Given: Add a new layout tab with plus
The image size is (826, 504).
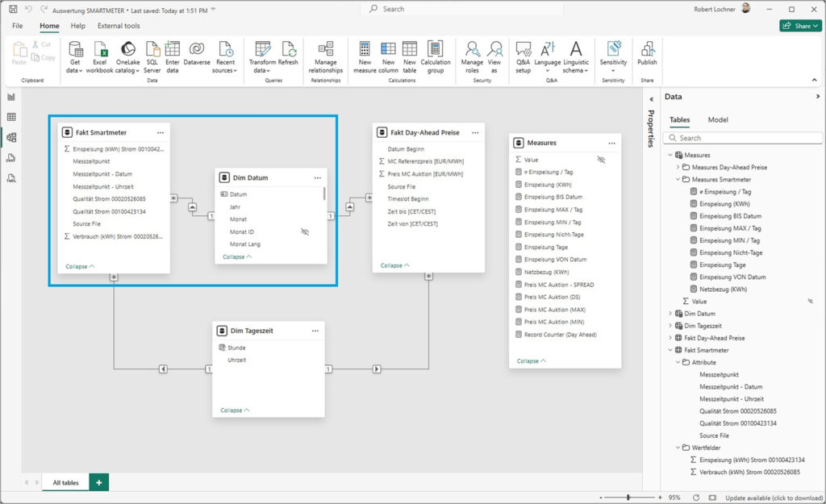Looking at the screenshot, I should pos(99,482).
